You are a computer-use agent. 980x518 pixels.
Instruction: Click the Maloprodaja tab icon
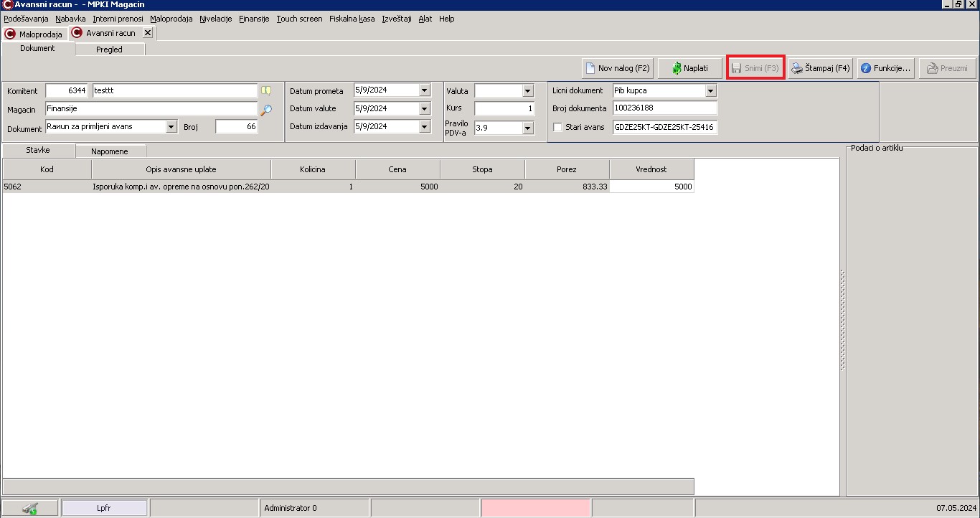[x=10, y=34]
